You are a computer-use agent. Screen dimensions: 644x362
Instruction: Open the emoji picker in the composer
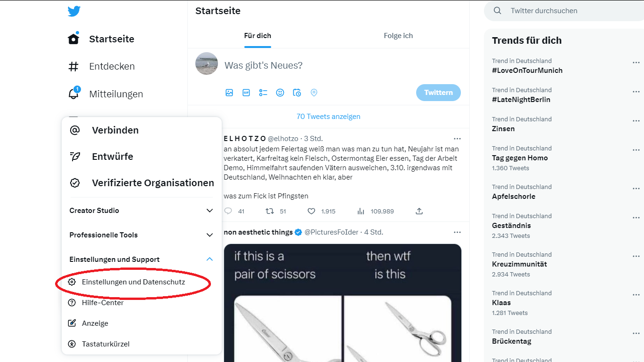280,93
